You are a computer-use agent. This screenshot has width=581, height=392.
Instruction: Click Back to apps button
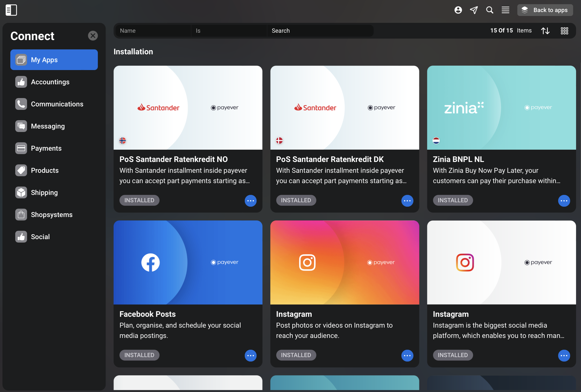coord(545,10)
